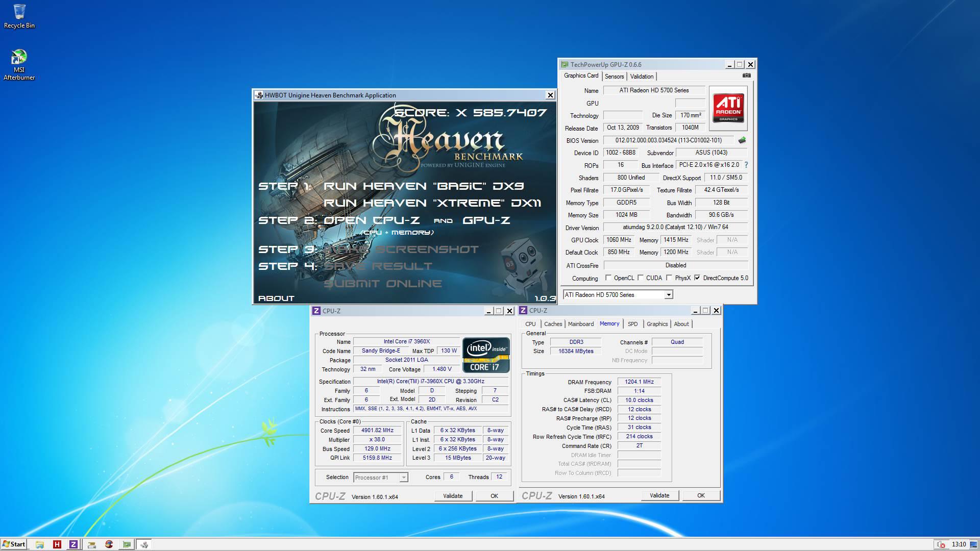The height and width of the screenshot is (551, 980).
Task: Toggle the DirectCompute 5.0 checkbox
Action: point(697,278)
